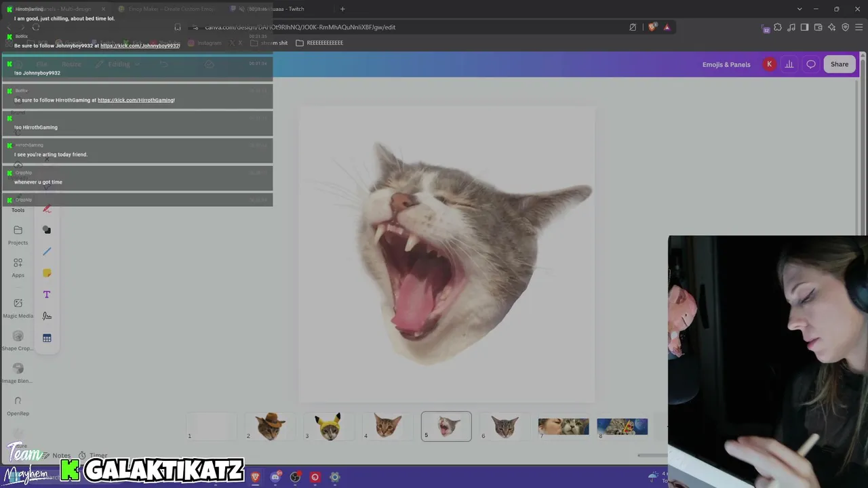Select page 4 cat thumbnail
This screenshot has width=868, height=488.
387,426
